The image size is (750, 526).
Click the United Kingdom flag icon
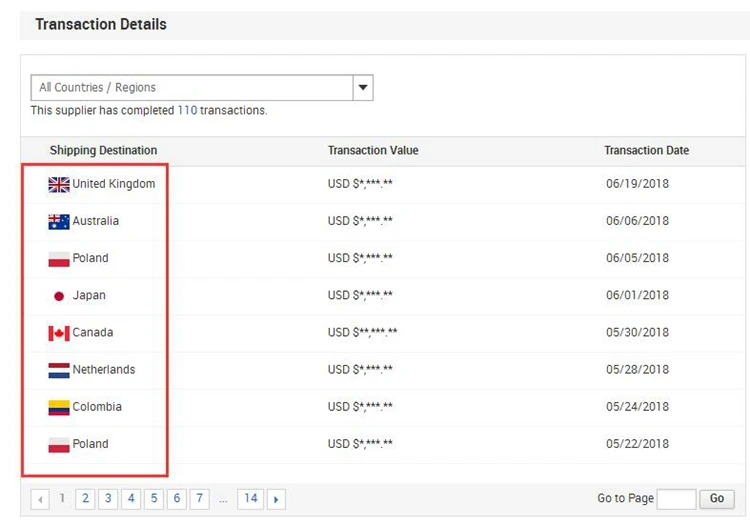(x=58, y=184)
